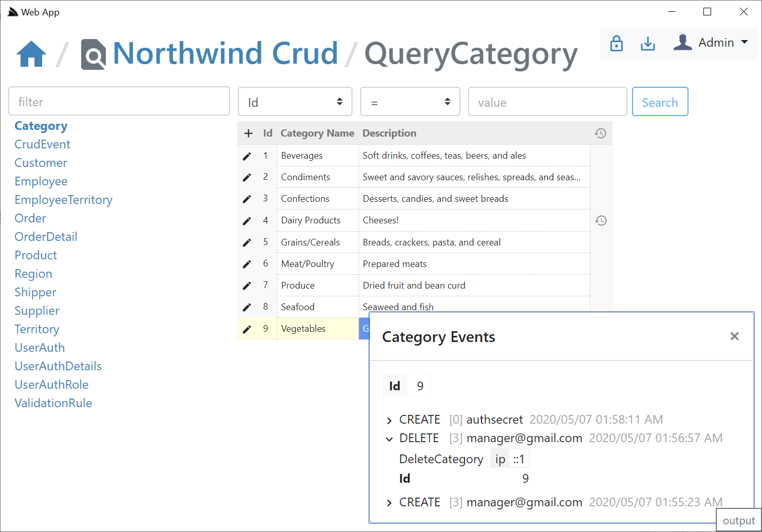This screenshot has height=532, width=762.
Task: Open the OrderDetail table link
Action: click(46, 237)
